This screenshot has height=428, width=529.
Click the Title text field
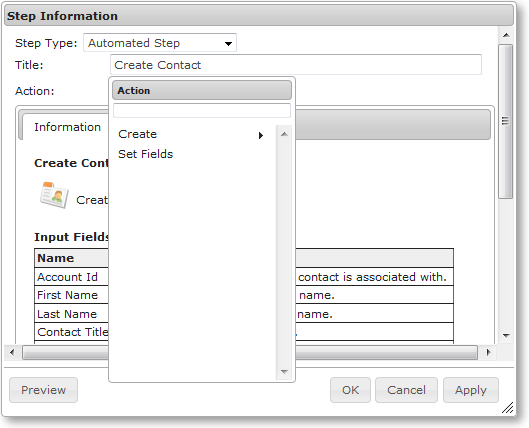[296, 65]
